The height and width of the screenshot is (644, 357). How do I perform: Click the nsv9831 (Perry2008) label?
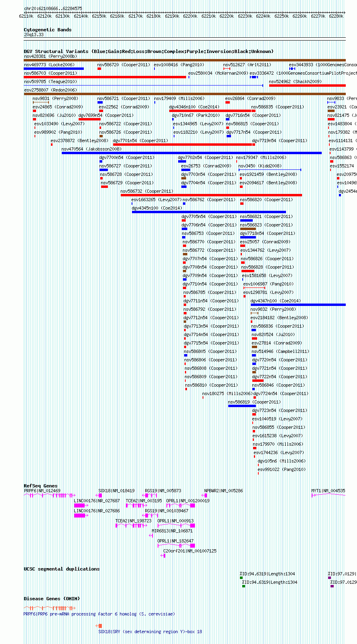(x=55, y=98)
